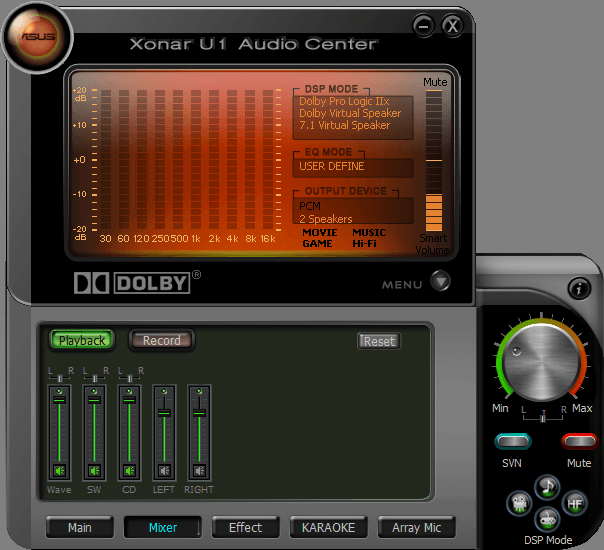Select the Game DSP mode icon
Image resolution: width=604 pixels, height=550 pixels.
pos(546,518)
